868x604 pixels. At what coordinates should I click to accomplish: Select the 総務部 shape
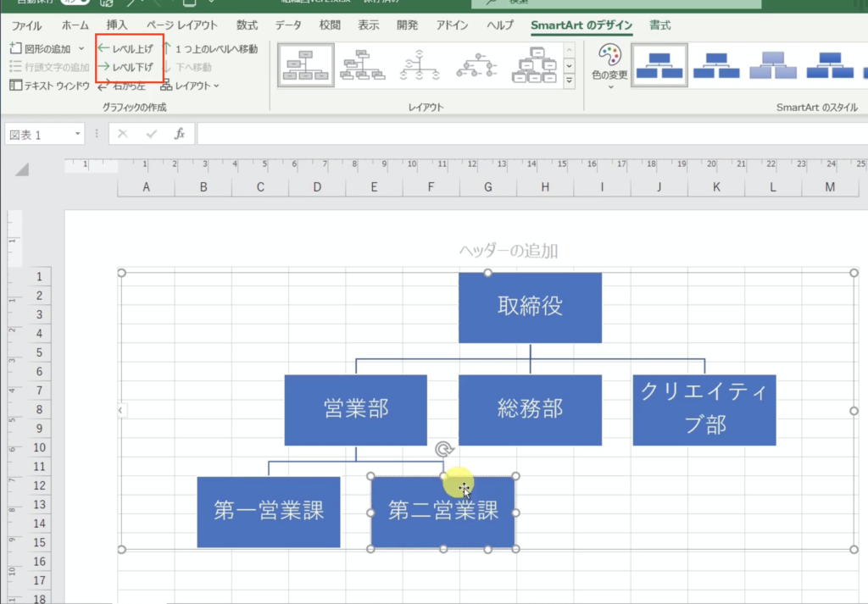(530, 410)
